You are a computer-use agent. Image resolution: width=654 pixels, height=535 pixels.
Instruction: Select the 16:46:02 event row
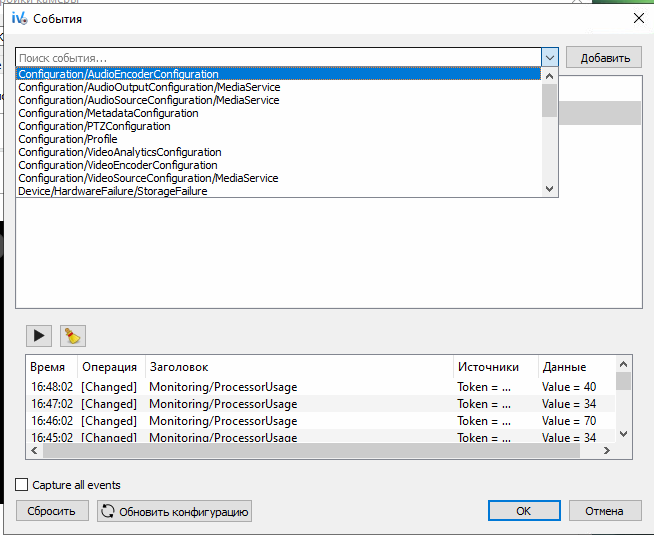[x=321, y=421]
